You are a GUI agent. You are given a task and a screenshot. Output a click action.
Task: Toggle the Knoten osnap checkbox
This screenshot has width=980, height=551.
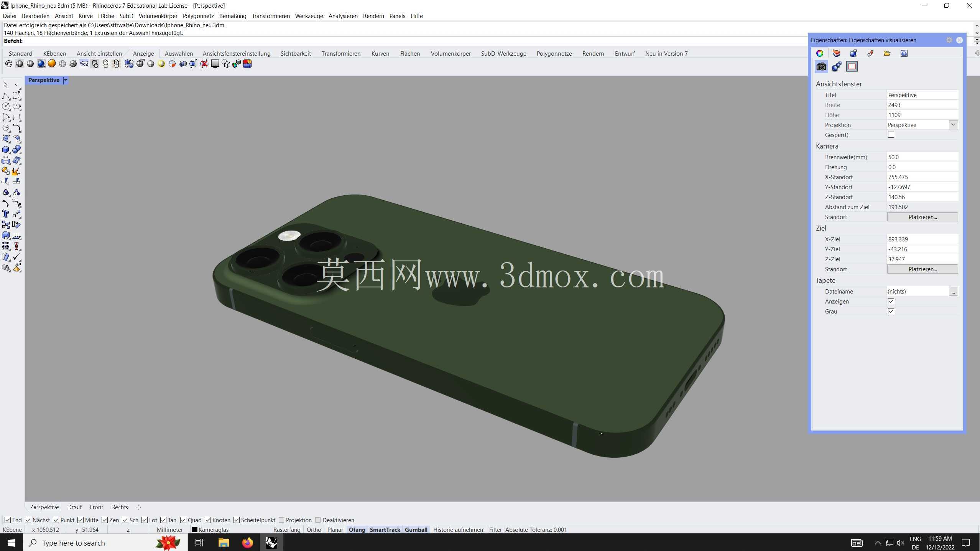coord(208,520)
